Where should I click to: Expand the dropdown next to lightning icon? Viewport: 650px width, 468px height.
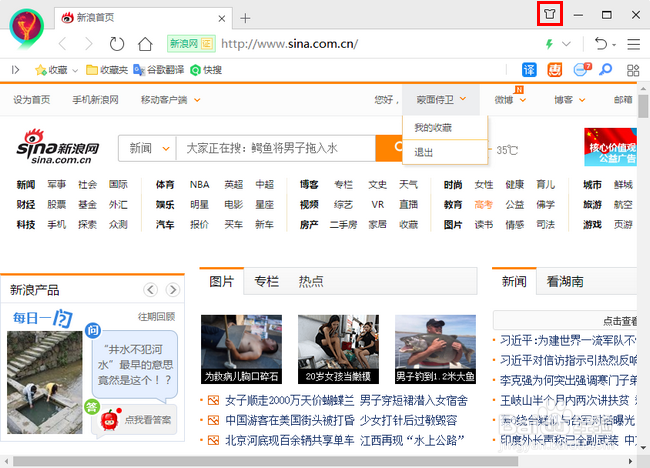tap(566, 44)
